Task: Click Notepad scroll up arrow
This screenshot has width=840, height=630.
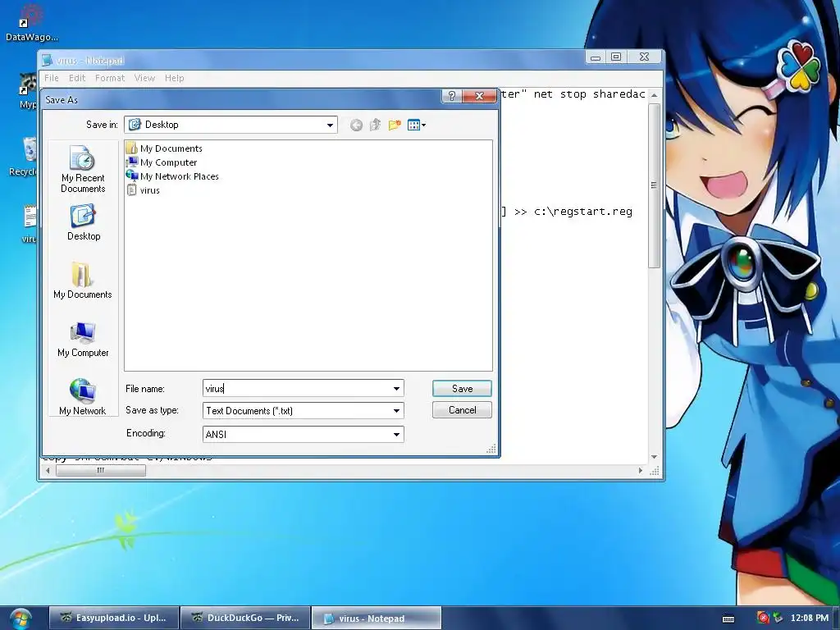Action: point(654,95)
